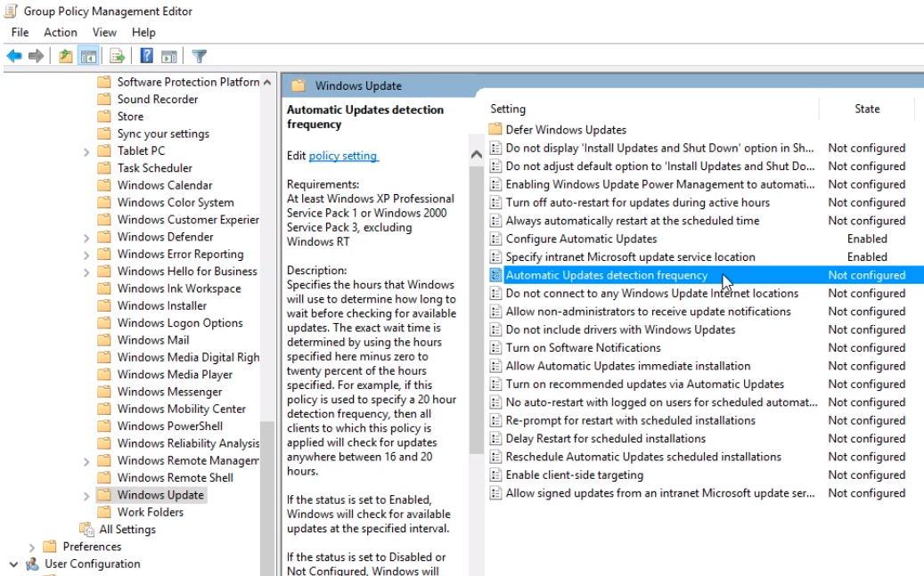Screen dimensions: 924x576
Task: Click icon beside Enable client-side targeting
Action: click(495, 475)
